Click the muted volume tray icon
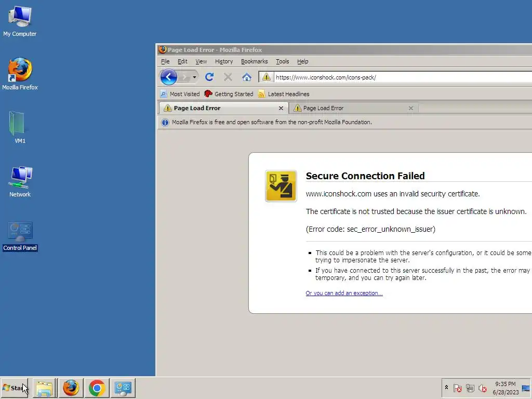This screenshot has width=532, height=399. tap(483, 388)
